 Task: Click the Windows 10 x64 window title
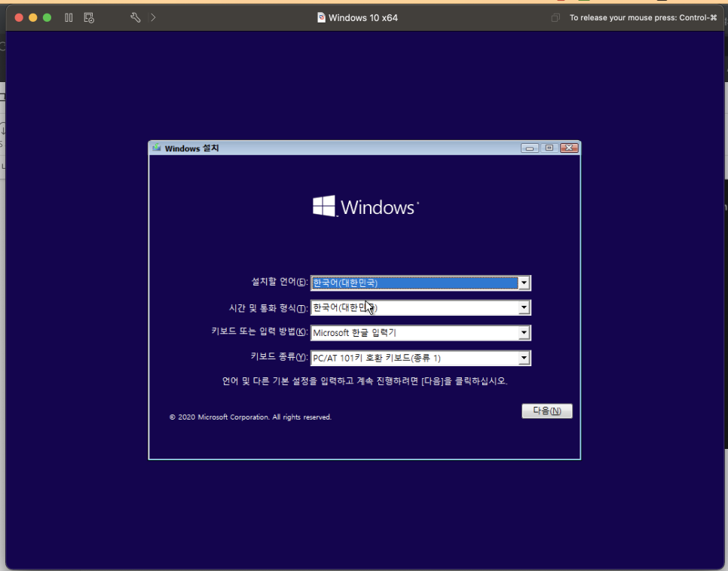[363, 17]
